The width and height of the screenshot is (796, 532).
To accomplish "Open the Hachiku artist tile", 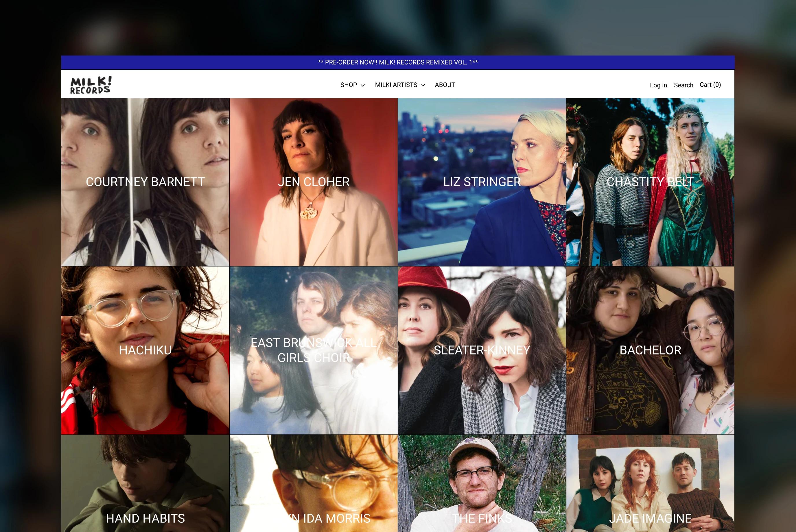I will 145,350.
